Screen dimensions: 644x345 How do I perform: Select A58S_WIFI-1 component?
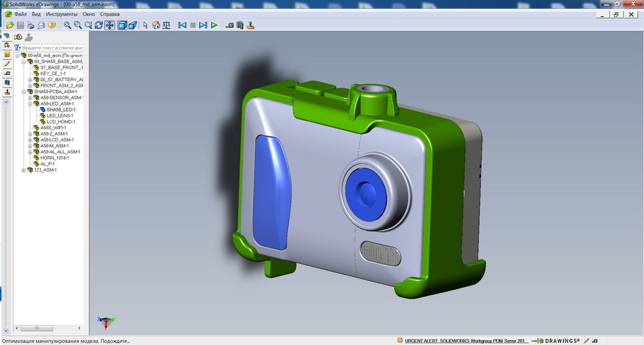point(53,127)
